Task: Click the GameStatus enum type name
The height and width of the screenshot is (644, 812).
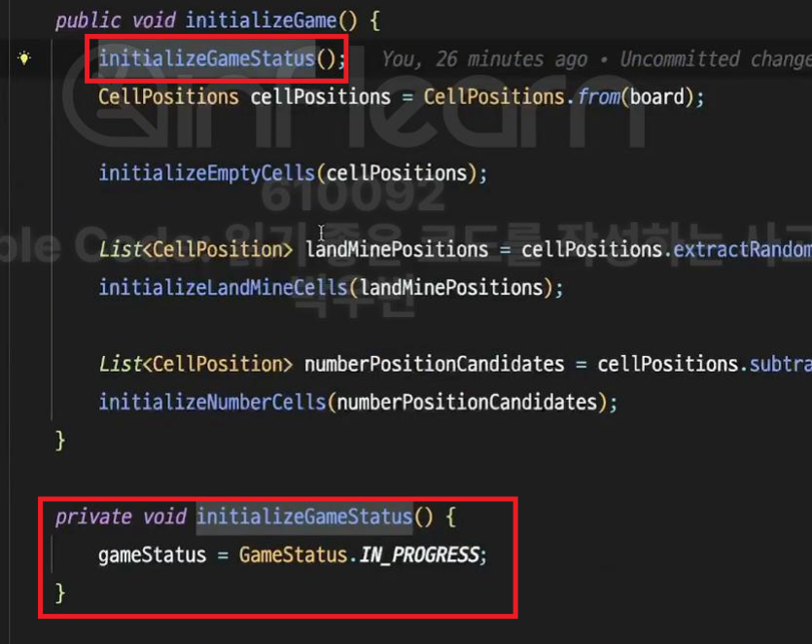Action: 293,555
